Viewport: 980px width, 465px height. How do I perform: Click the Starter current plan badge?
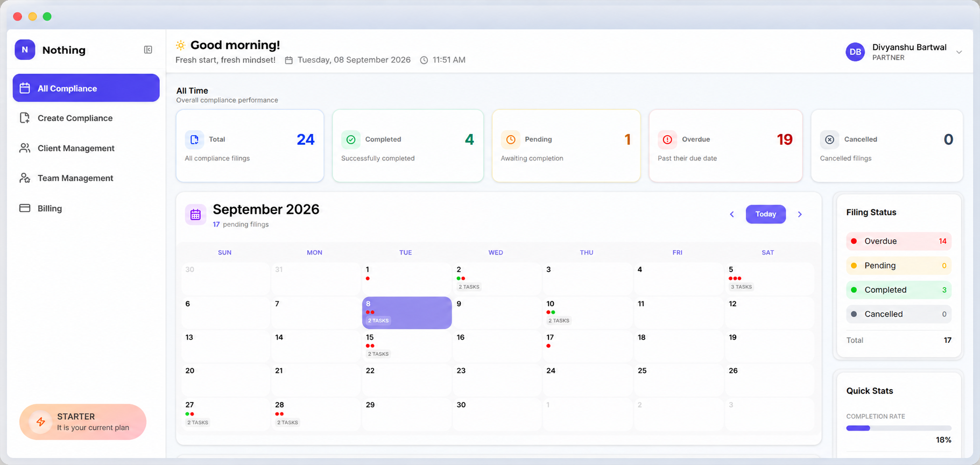click(83, 422)
